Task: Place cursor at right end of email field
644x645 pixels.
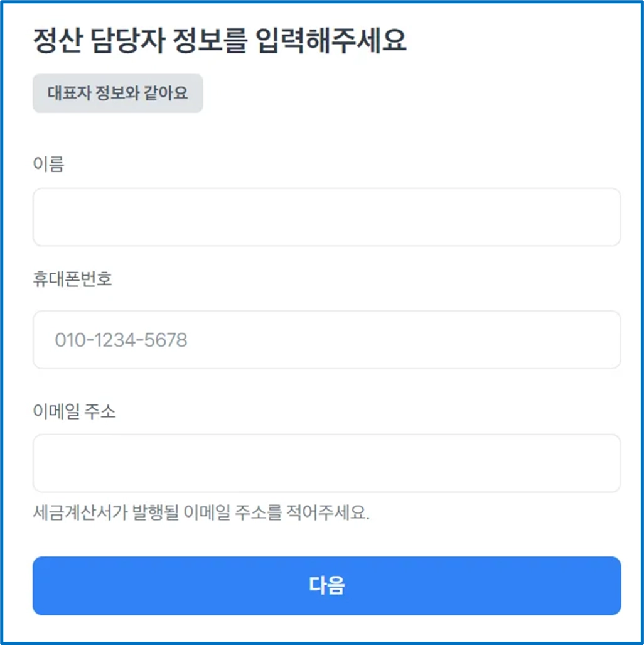Action: pyautogui.click(x=609, y=463)
